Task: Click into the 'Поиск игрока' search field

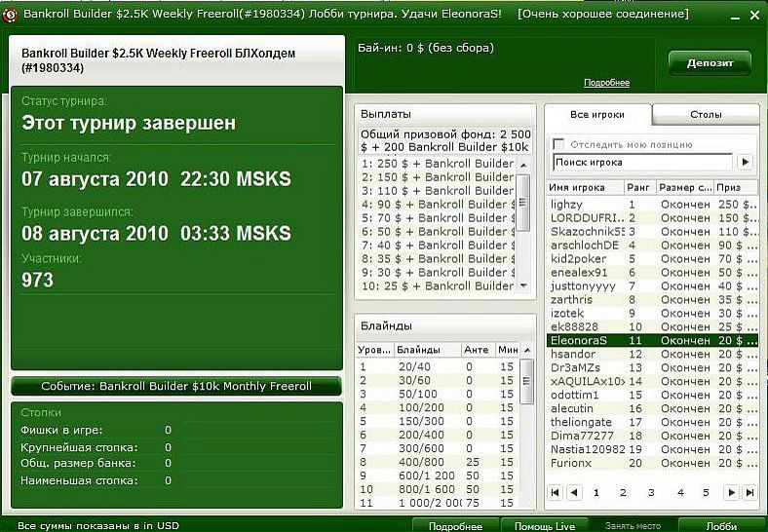Action: (x=642, y=162)
